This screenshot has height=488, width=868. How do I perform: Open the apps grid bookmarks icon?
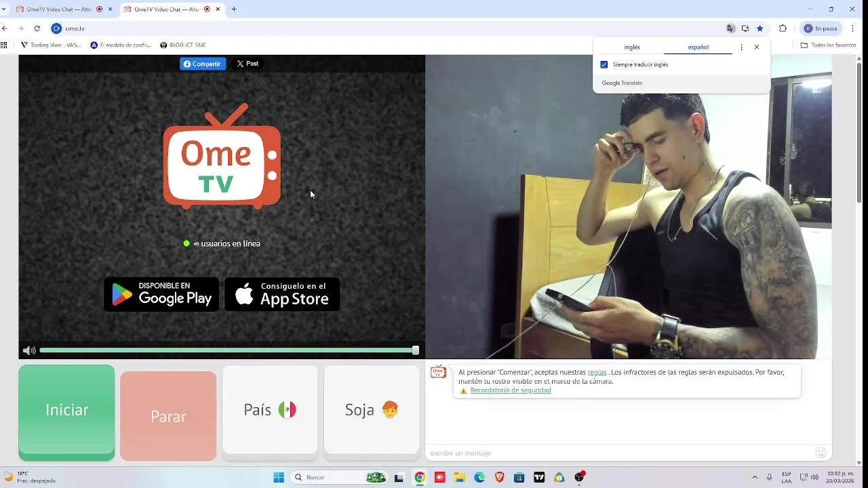(x=4, y=45)
